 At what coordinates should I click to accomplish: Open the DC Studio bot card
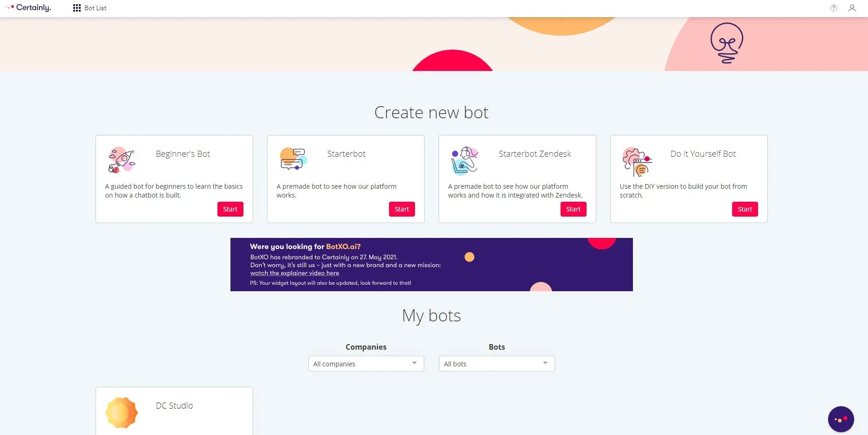coord(174,410)
